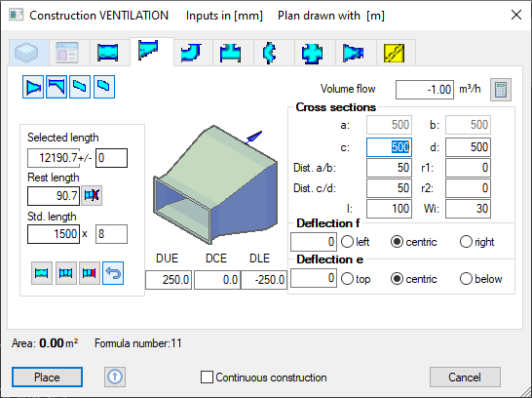Open the volume flow calculator icon
The image size is (532, 398).
[x=501, y=90]
